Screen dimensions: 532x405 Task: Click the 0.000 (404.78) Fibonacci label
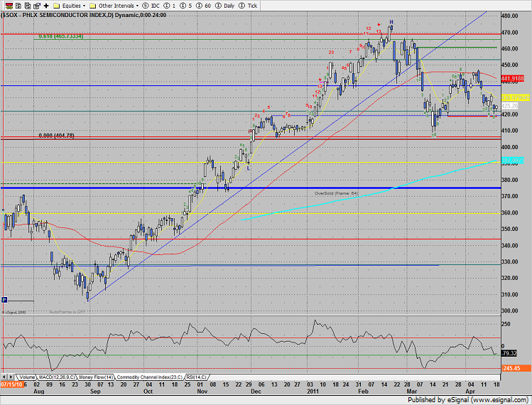pyautogui.click(x=56, y=136)
